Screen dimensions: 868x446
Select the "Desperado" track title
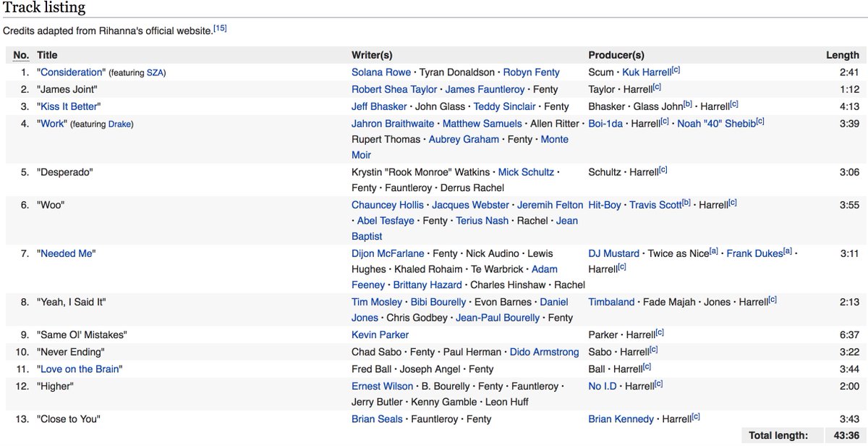65,172
